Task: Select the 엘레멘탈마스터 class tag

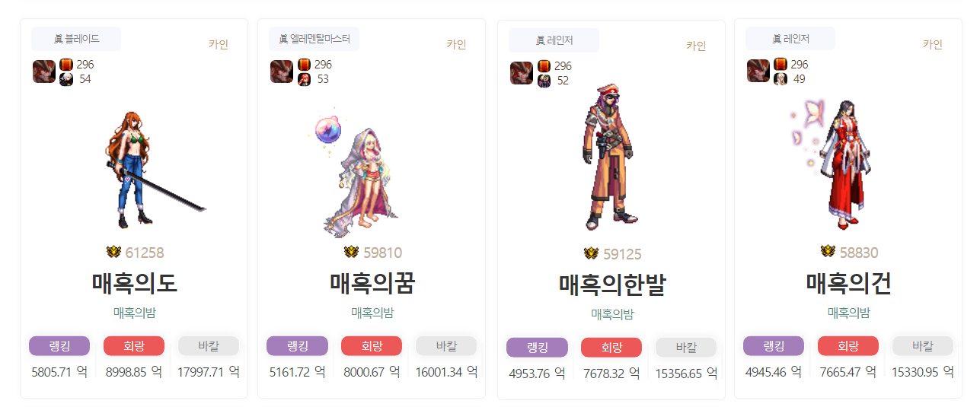Action: pos(314,39)
